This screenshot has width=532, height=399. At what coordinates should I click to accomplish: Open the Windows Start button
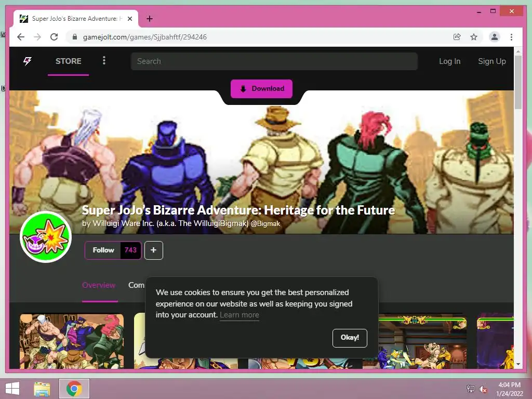[12, 389]
